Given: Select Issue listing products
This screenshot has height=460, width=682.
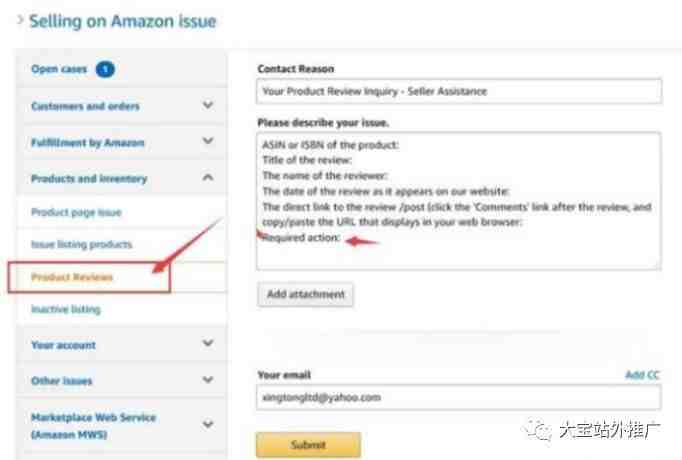Looking at the screenshot, I should click(81, 244).
